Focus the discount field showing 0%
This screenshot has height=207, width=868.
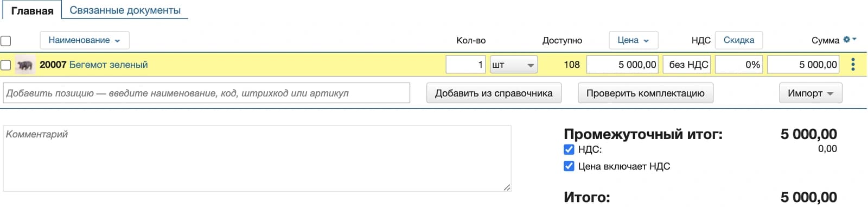(x=739, y=65)
